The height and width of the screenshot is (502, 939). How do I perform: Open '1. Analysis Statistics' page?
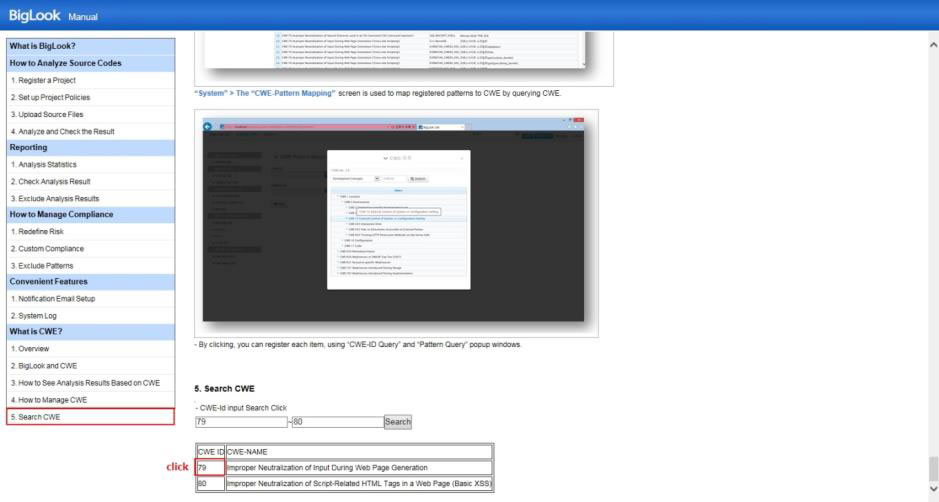pyautogui.click(x=90, y=164)
